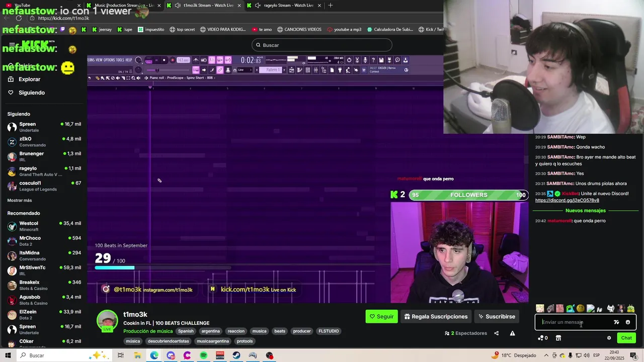644x362 pixels.
Task: Open Steam from taskbar
Action: click(x=236, y=355)
